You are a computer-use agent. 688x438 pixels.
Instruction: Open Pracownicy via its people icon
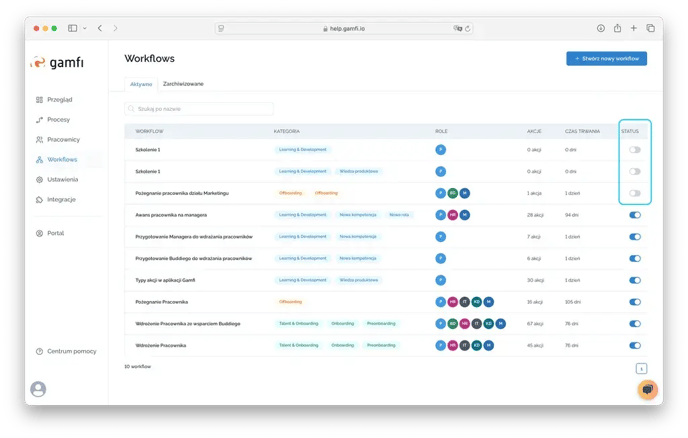tap(39, 140)
